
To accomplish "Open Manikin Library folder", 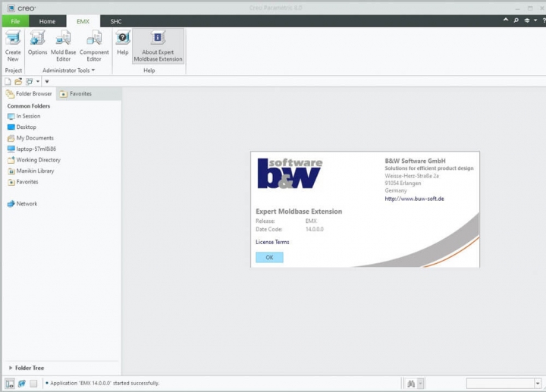I will pos(31,171).
